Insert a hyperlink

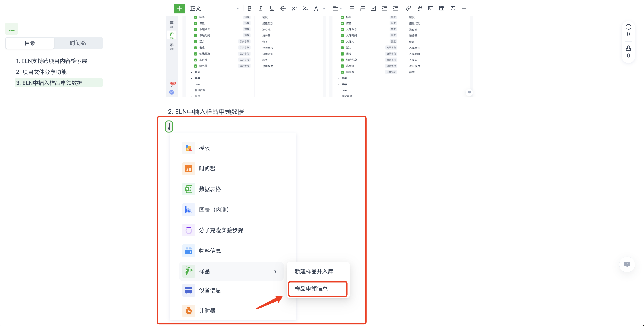tap(408, 8)
